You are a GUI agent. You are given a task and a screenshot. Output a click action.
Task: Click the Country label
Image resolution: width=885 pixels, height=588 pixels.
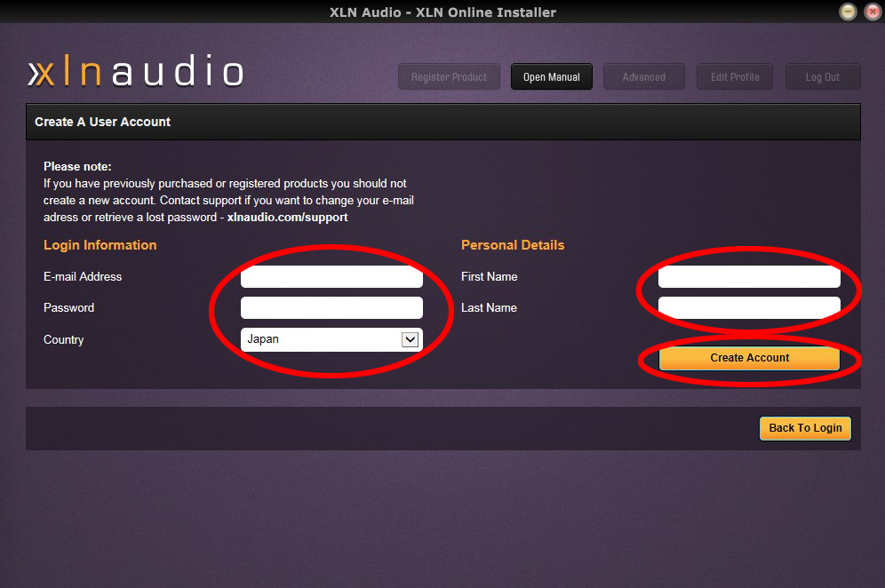point(64,339)
